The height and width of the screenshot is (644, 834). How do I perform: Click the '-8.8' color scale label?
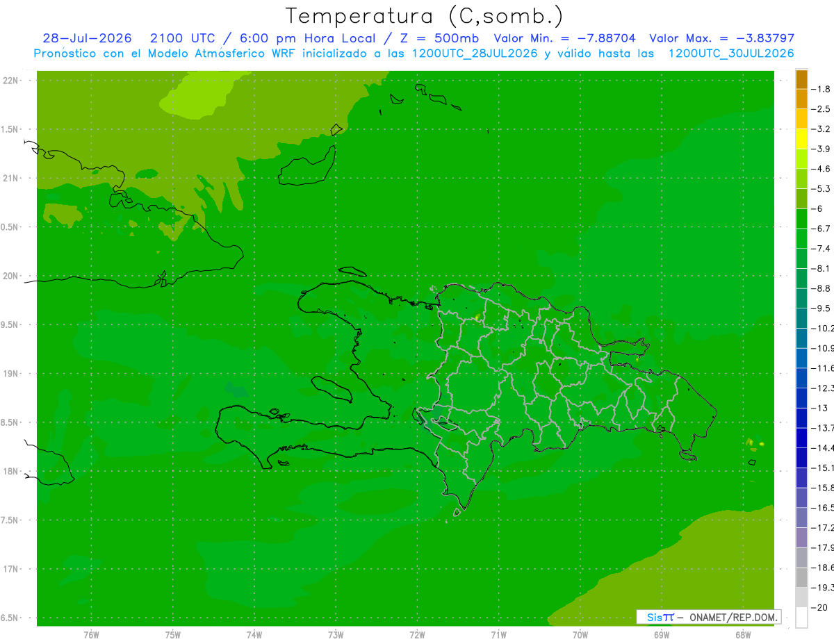pyautogui.click(x=822, y=288)
